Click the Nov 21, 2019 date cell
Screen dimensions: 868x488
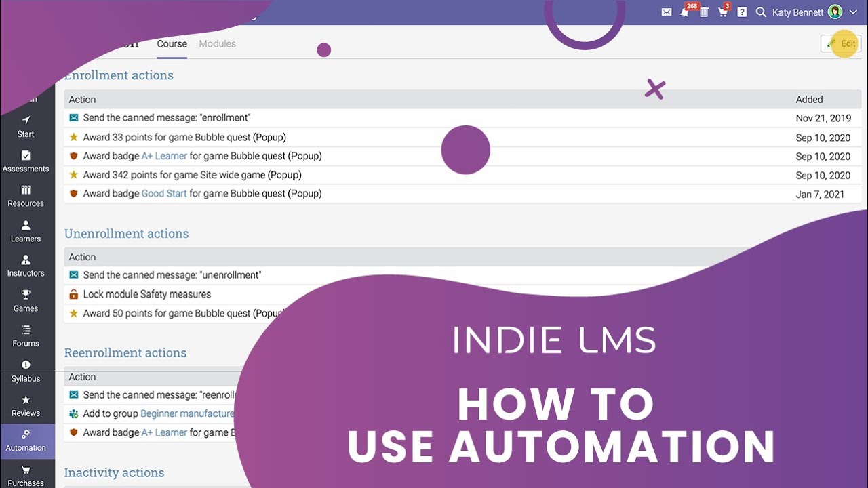click(823, 118)
